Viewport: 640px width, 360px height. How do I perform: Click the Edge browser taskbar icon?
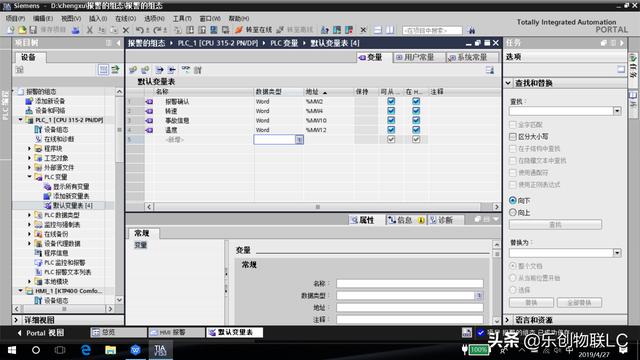click(x=86, y=350)
